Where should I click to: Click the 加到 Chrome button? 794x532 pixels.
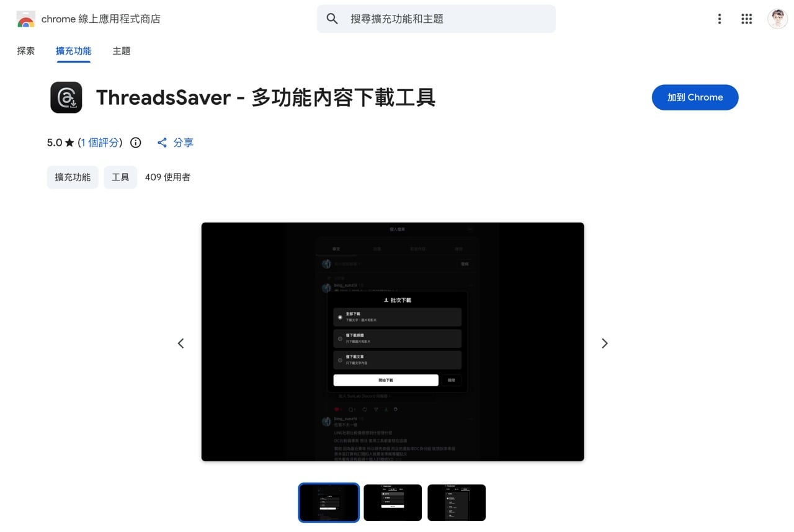click(x=695, y=97)
